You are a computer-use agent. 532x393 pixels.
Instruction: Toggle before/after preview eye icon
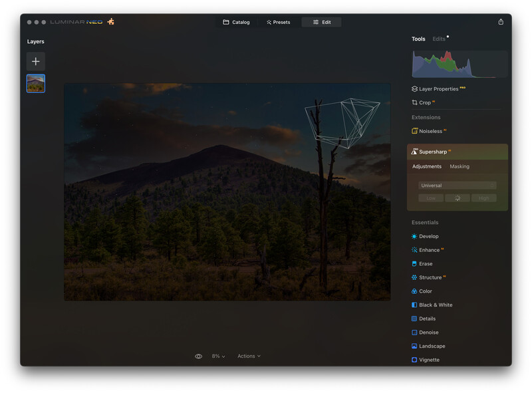tap(198, 356)
